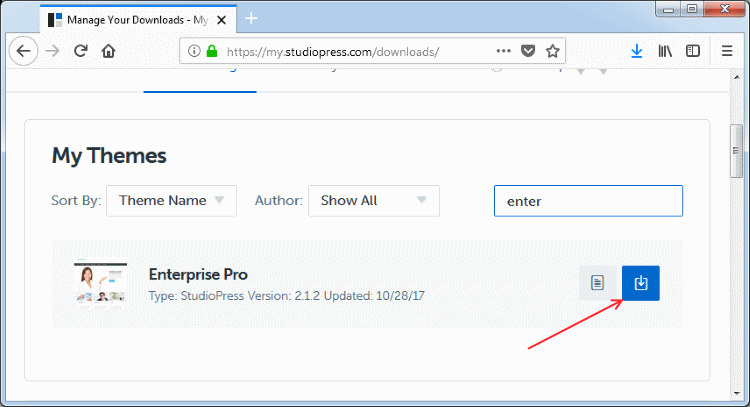This screenshot has width=750, height=407.
Task: Maximize the Firefox window
Action: tap(692, 9)
